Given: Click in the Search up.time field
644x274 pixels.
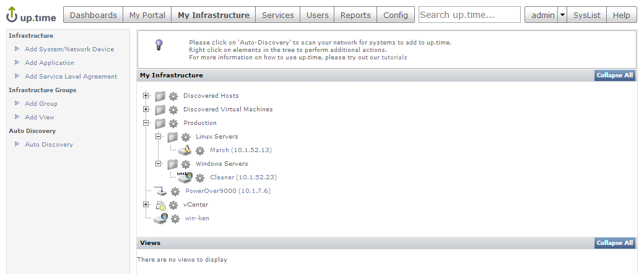Looking at the screenshot, I should (x=469, y=15).
